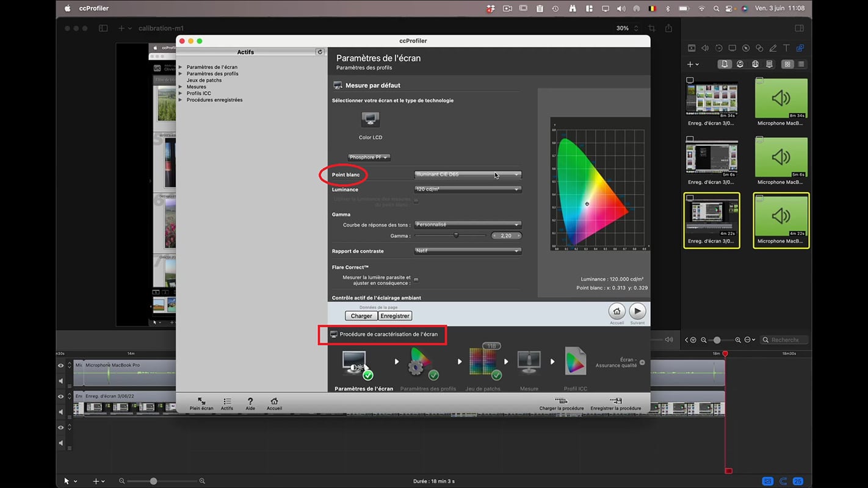Open Control Center in menu bar

(729, 9)
